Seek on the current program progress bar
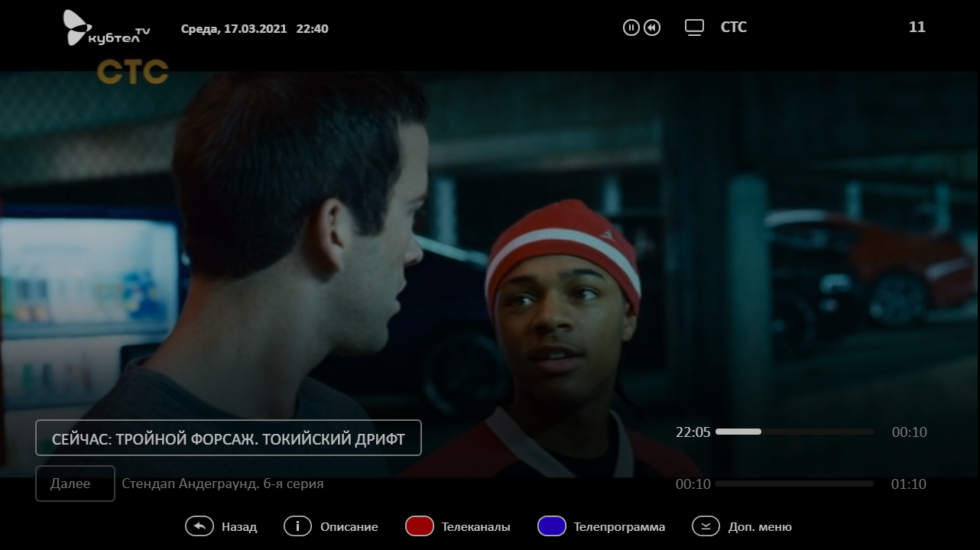The width and height of the screenshot is (980, 550). click(x=794, y=432)
